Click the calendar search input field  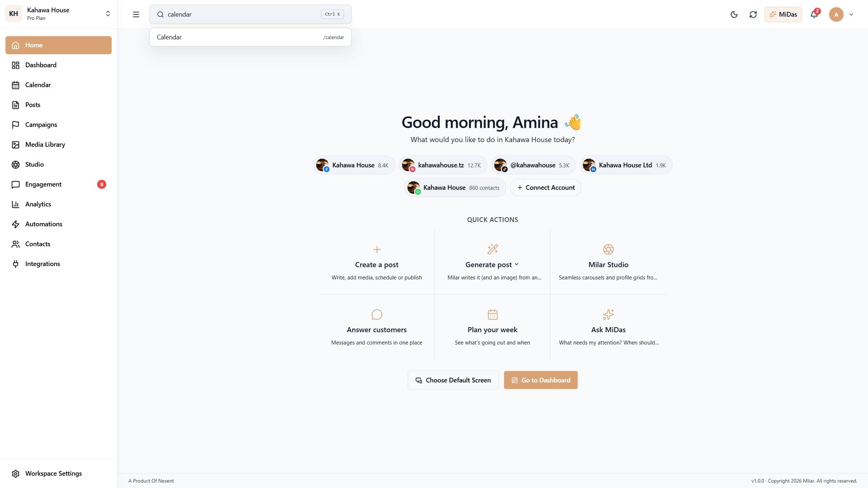pos(250,14)
